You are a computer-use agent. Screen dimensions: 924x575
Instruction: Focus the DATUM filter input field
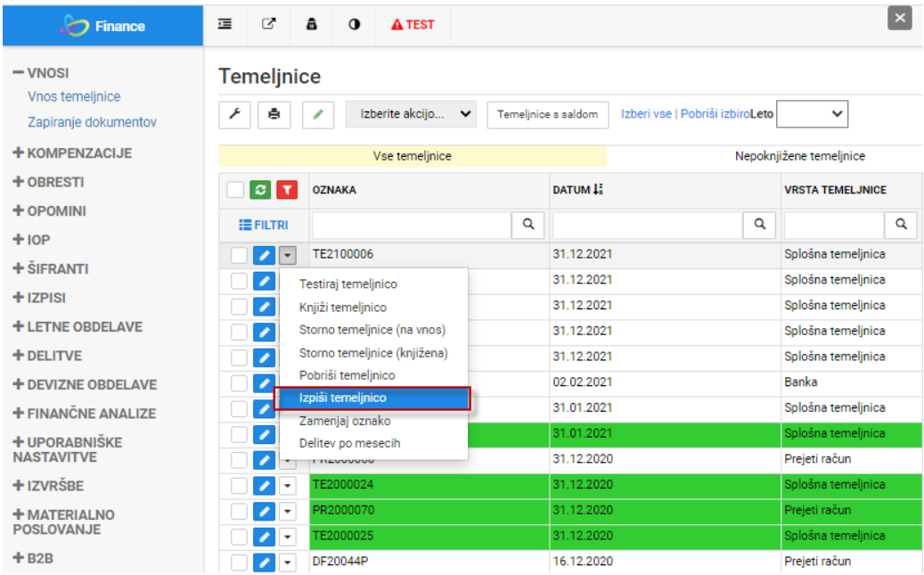coord(648,225)
